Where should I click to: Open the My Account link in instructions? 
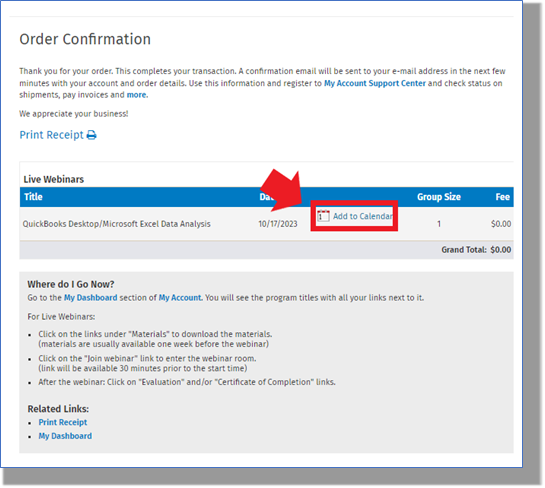point(180,298)
